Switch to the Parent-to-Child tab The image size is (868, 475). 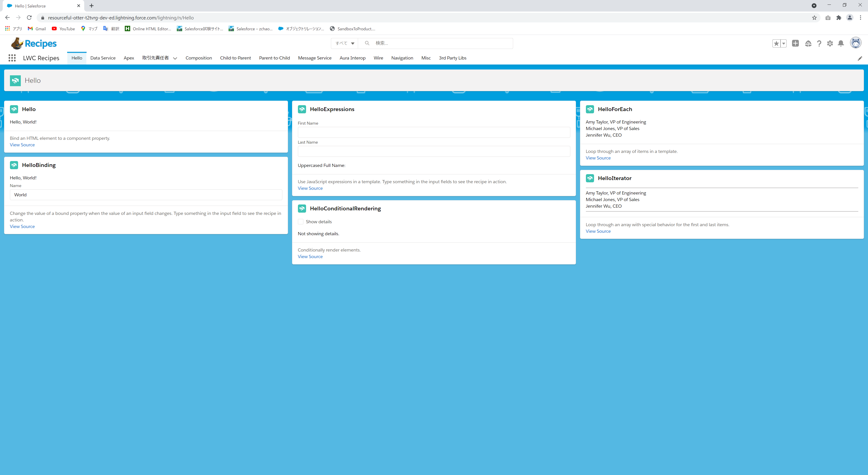(x=275, y=58)
